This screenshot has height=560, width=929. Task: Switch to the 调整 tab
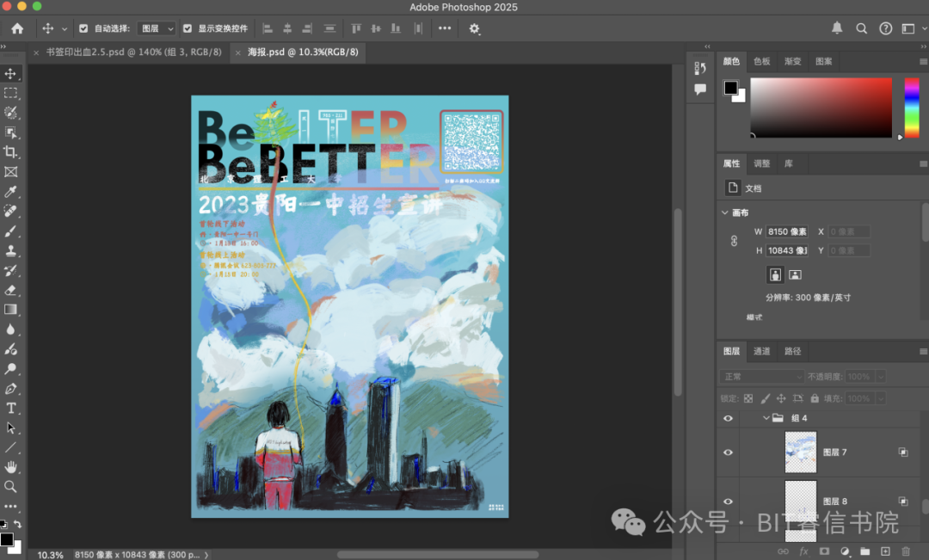762,163
